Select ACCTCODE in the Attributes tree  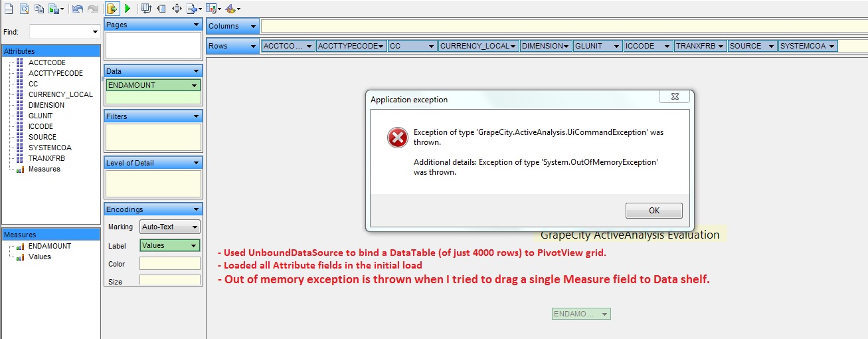46,62
